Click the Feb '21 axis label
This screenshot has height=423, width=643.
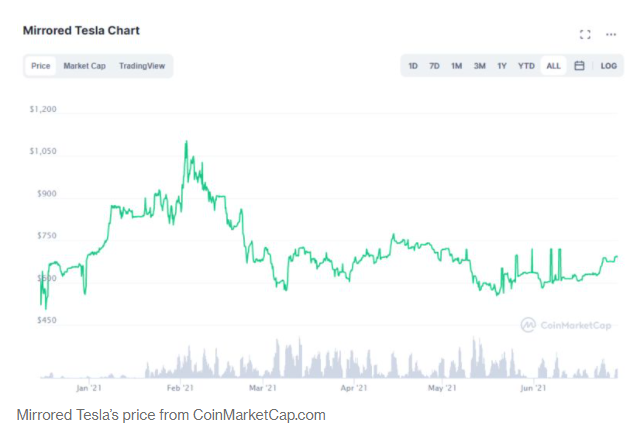(x=180, y=388)
